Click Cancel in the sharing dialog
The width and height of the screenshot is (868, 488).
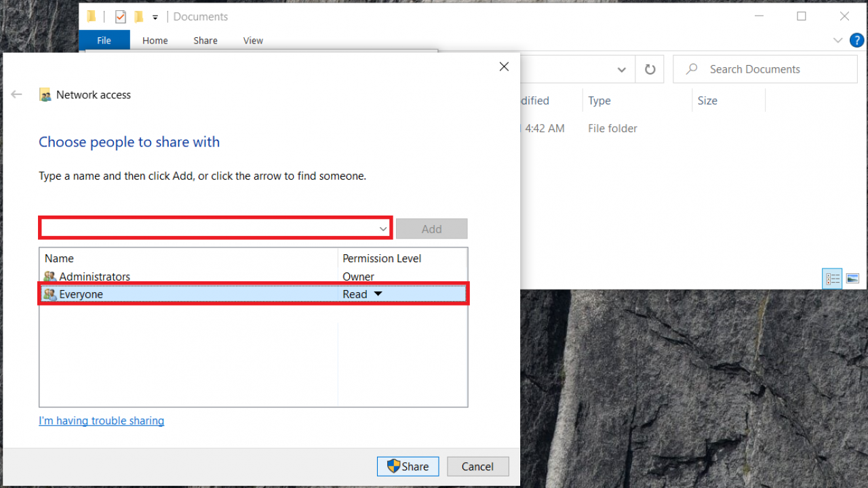pos(477,466)
